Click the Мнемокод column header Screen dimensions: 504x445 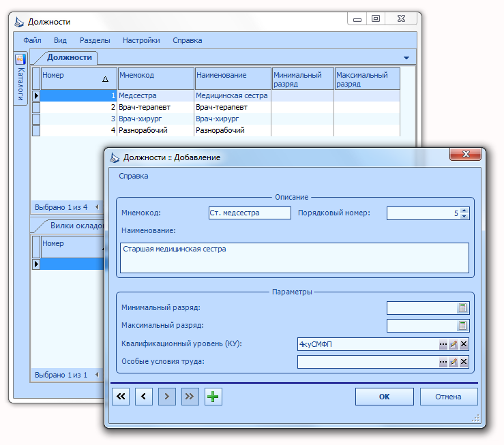point(156,78)
